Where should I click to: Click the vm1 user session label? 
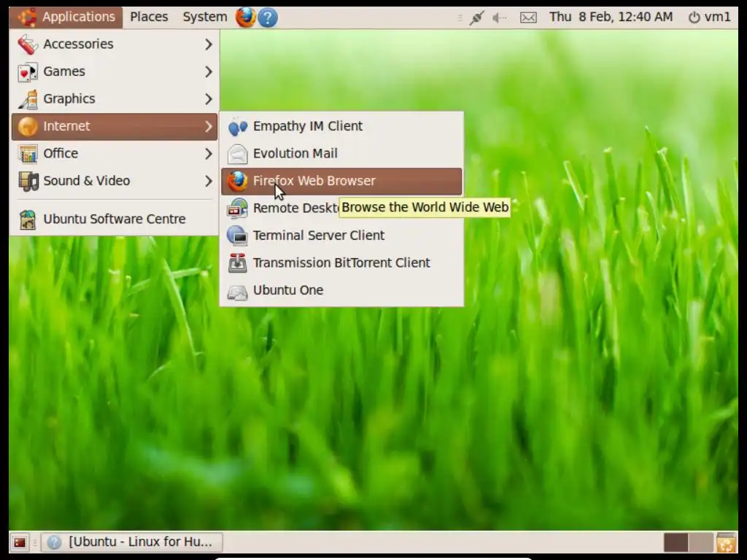tap(718, 17)
